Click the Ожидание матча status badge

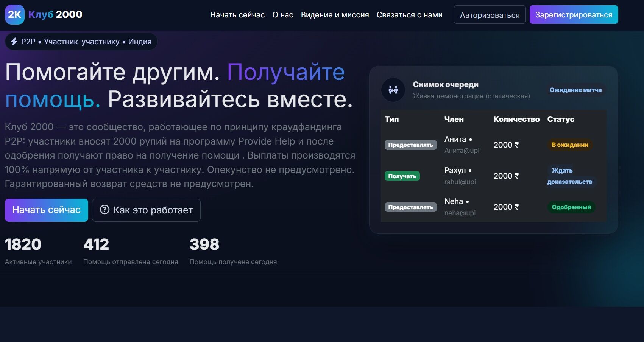pyautogui.click(x=575, y=90)
